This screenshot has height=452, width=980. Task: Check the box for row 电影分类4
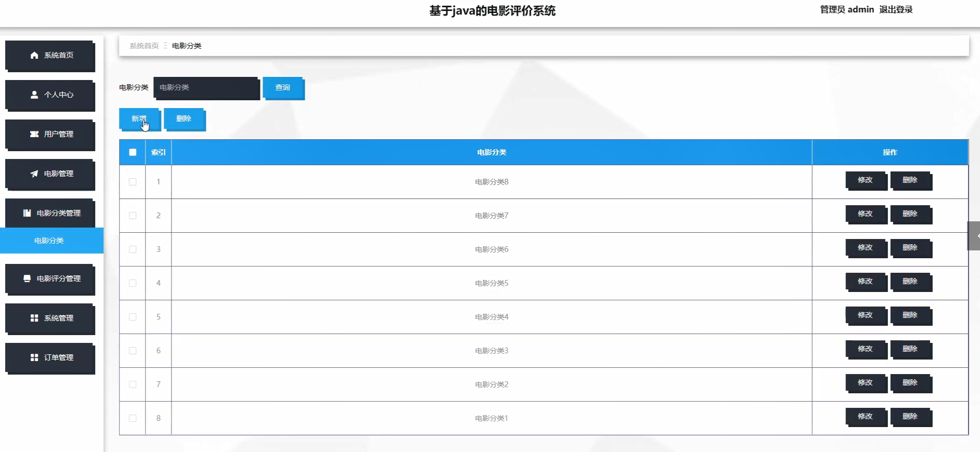click(133, 317)
